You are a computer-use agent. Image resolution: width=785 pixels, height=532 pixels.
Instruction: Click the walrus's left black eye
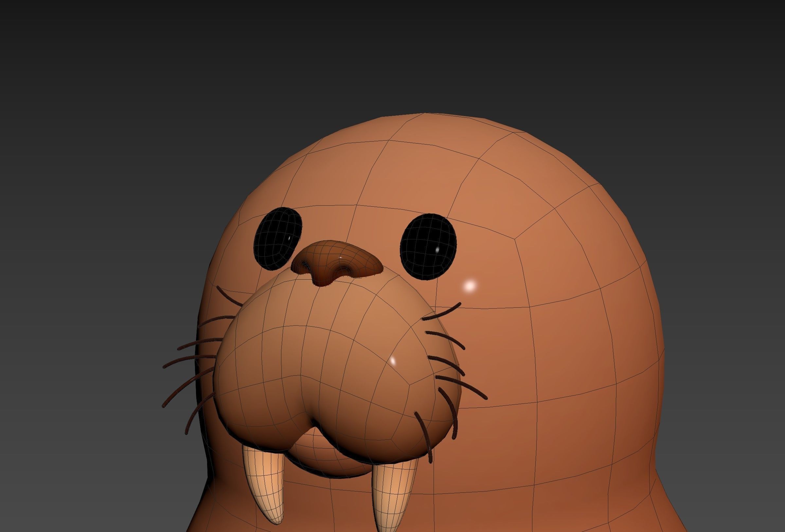point(278,238)
